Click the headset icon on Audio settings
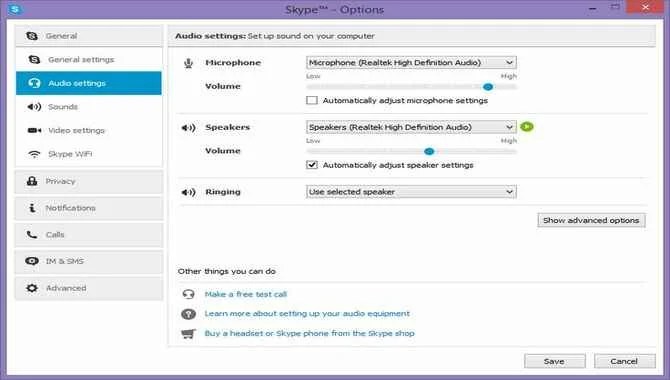670x380 pixels. [34, 83]
